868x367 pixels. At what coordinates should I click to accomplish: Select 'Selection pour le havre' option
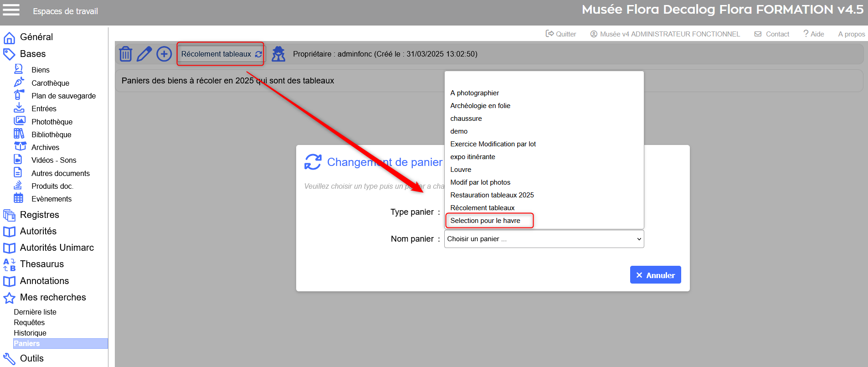point(485,221)
